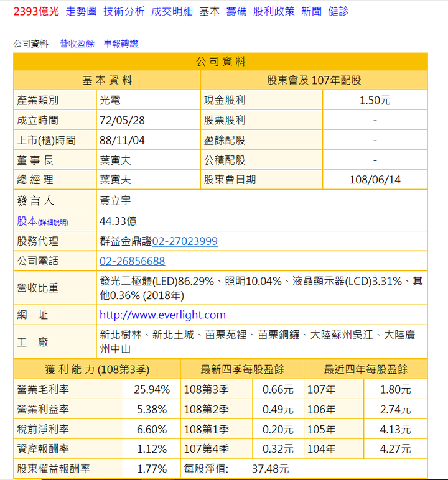
Task: Click the 107年 EPS value 1.80元
Action: 395,390
